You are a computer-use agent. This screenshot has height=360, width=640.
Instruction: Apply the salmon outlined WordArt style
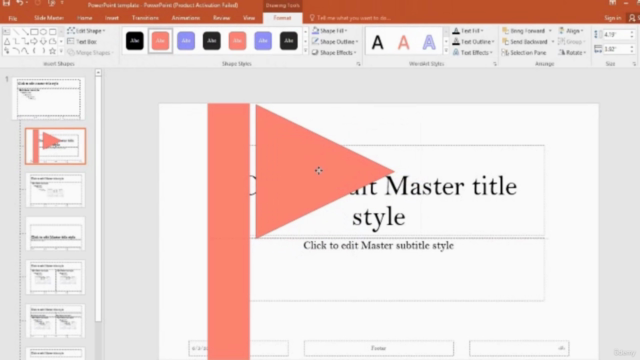403,42
